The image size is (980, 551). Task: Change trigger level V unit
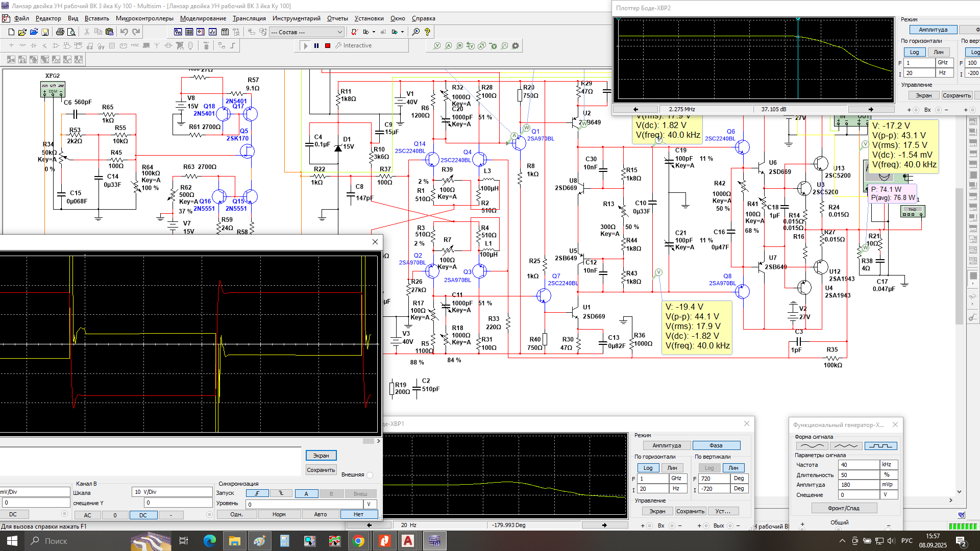pyautogui.click(x=369, y=504)
